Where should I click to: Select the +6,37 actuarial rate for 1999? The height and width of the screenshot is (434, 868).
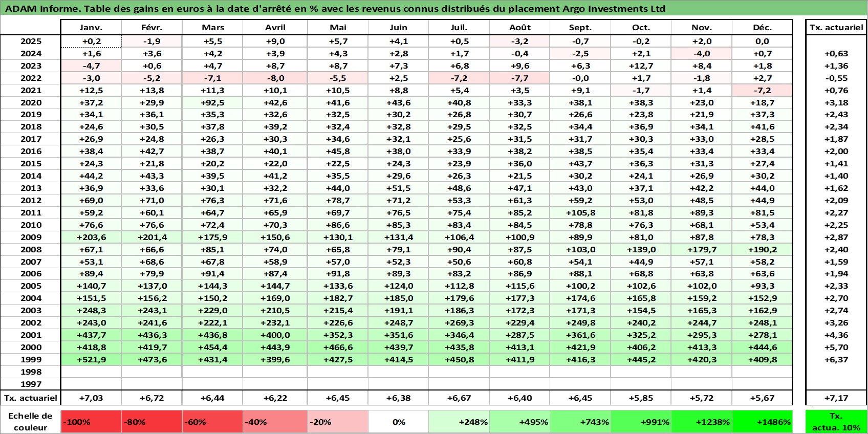pos(836,359)
